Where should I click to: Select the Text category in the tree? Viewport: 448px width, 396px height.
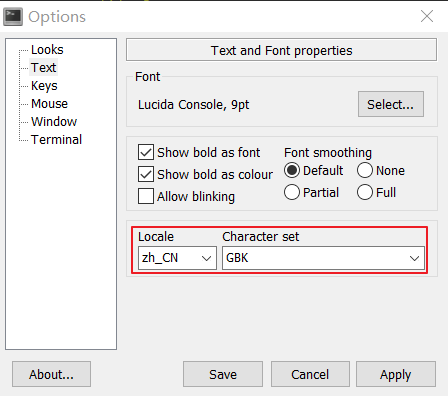click(43, 68)
